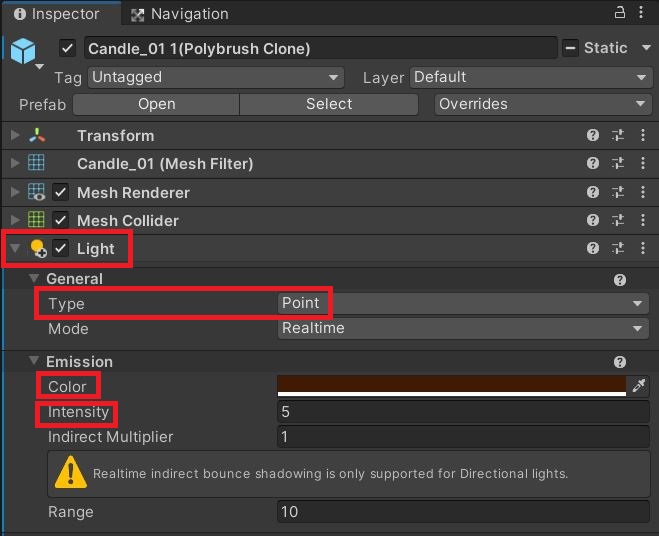Disable the Light component checkbox
The width and height of the screenshot is (659, 536).
point(61,248)
